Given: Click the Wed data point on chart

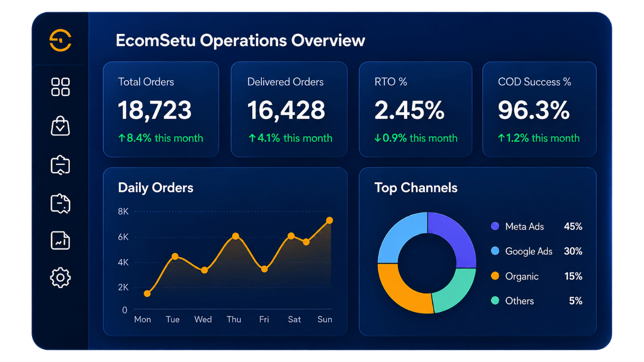Looking at the screenshot, I should tap(204, 271).
